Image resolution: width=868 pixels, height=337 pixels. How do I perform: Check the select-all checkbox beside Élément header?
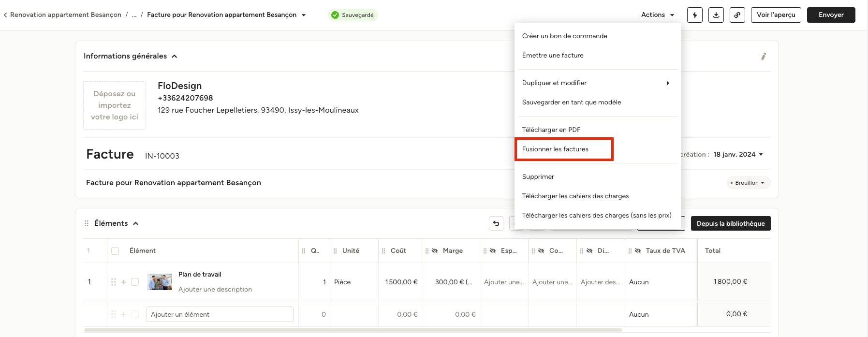point(115,251)
